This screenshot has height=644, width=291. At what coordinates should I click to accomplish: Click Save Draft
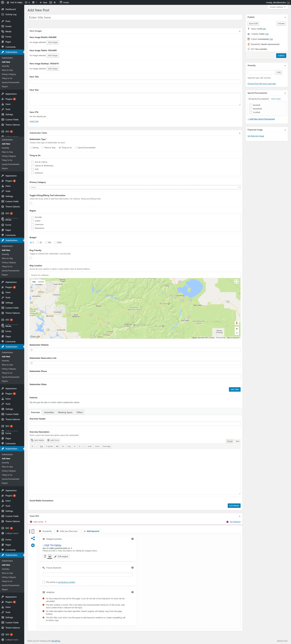tap(253, 23)
